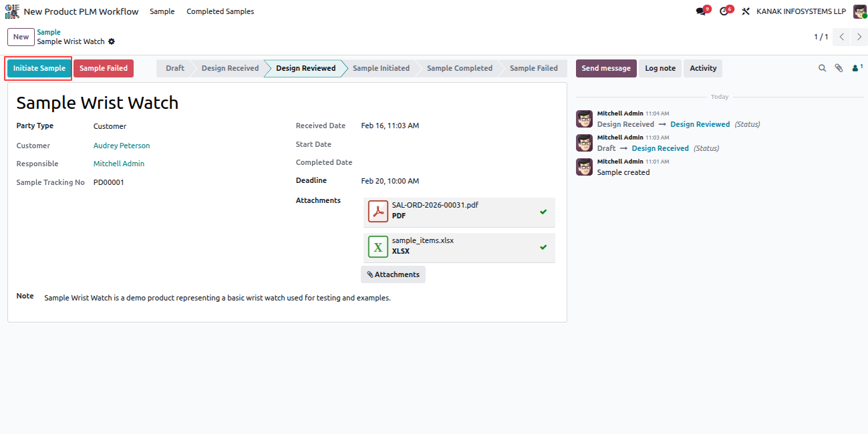This screenshot has width=868, height=434.
Task: Switch company KANAK INFOSYSTEMS LLP
Action: click(801, 11)
